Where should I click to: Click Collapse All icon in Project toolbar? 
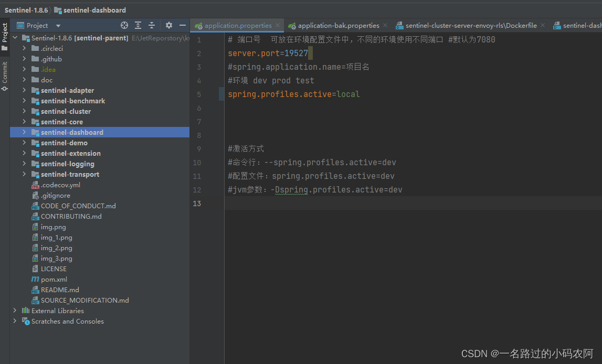[x=152, y=25]
